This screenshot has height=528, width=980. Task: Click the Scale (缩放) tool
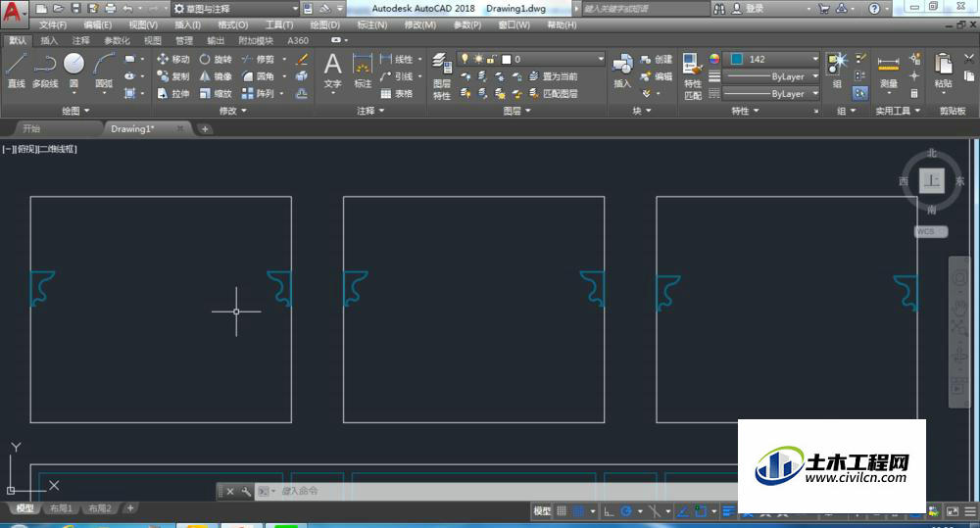[216, 93]
